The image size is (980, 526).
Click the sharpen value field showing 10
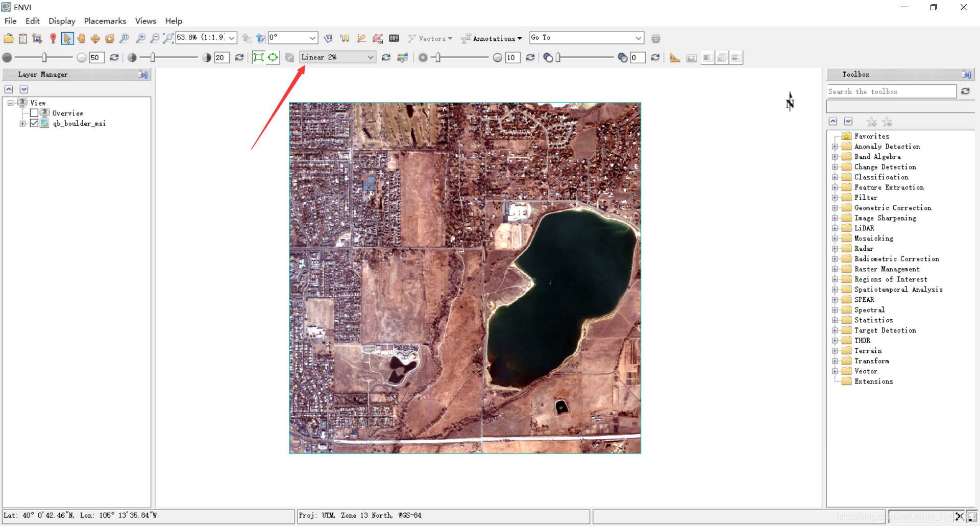point(512,57)
